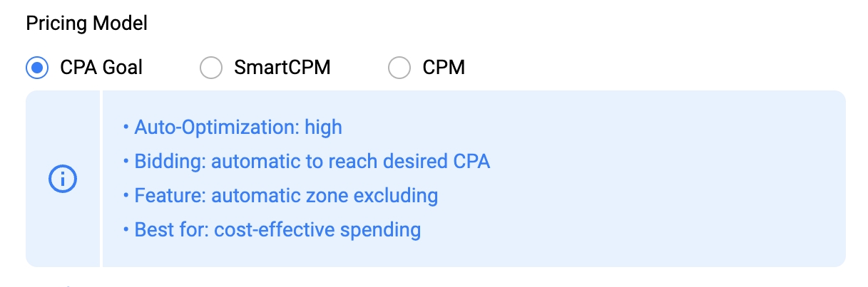The height and width of the screenshot is (287, 868).
Task: Click the "CPA Goal" label text
Action: (101, 68)
